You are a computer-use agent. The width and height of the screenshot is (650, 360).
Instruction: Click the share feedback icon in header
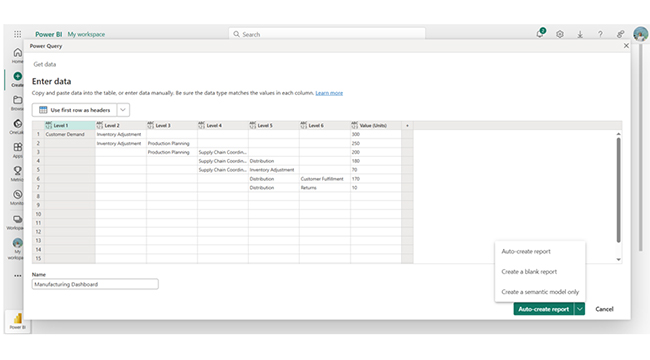[x=620, y=34]
